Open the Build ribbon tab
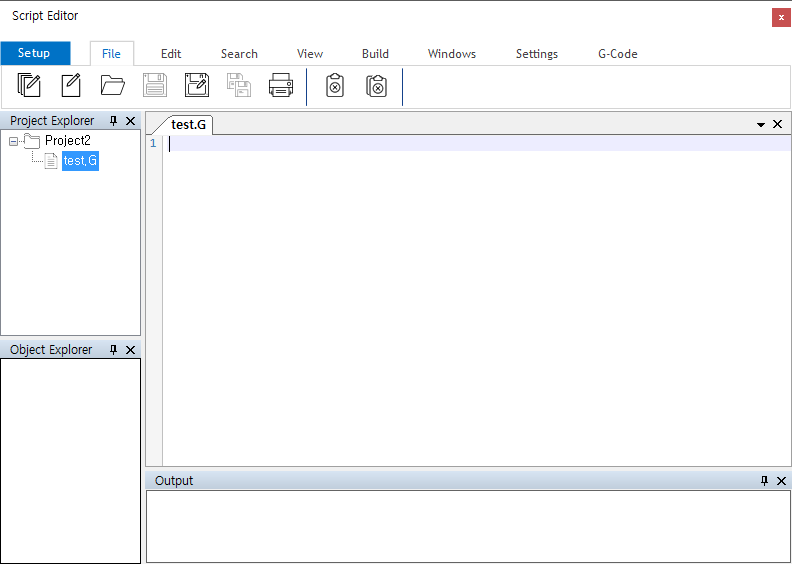Viewport: 792px width, 564px height. [x=375, y=54]
